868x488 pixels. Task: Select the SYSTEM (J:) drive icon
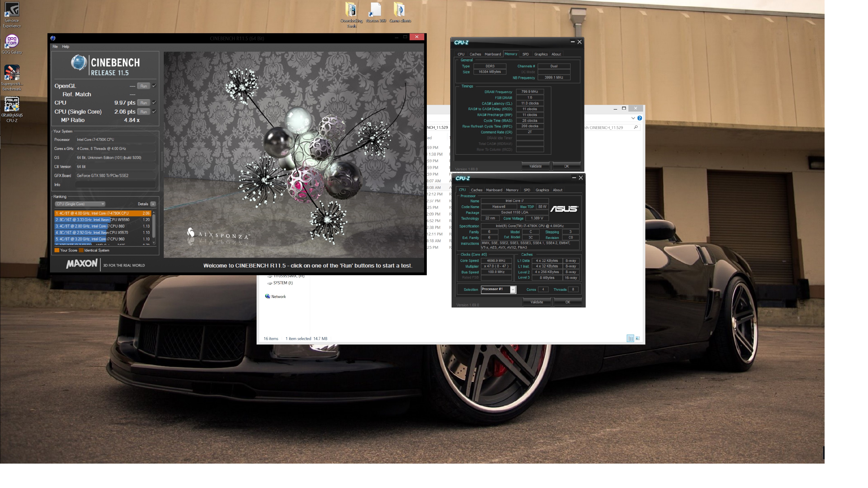pos(270,283)
